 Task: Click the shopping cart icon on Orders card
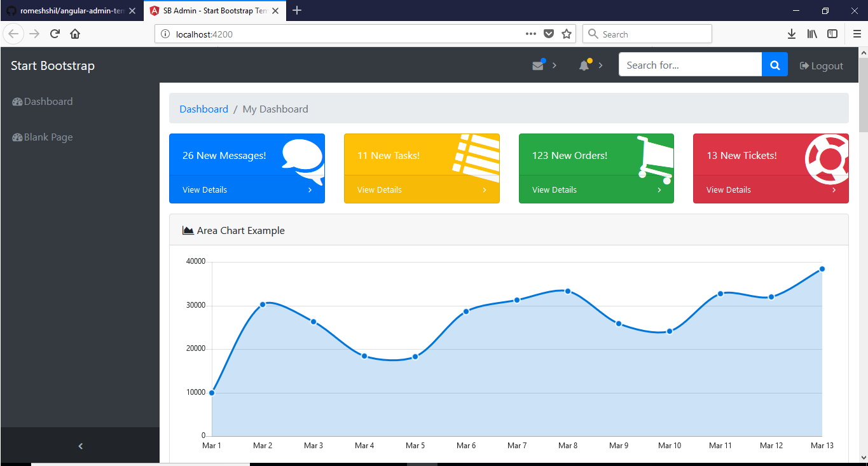[x=655, y=160]
